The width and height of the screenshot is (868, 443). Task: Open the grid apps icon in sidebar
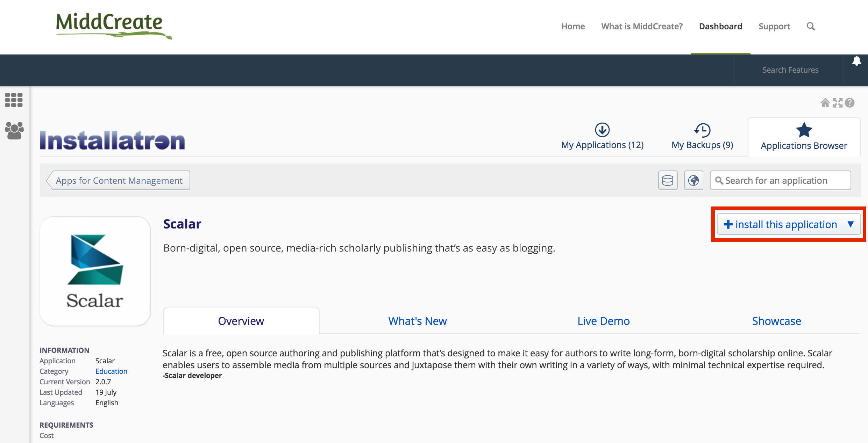[x=14, y=100]
